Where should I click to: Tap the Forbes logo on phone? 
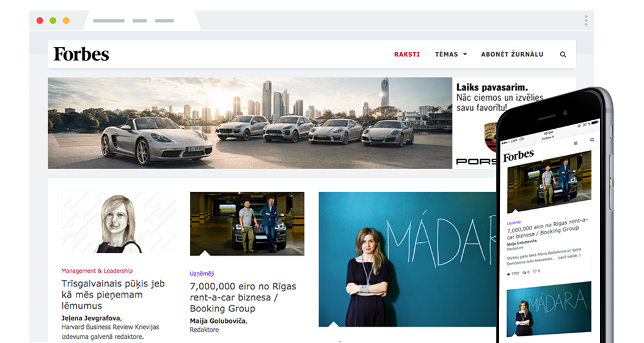[518, 156]
